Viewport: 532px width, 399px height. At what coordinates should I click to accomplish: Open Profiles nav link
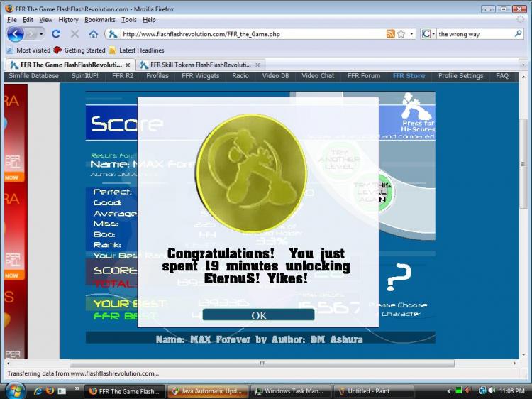click(x=157, y=76)
